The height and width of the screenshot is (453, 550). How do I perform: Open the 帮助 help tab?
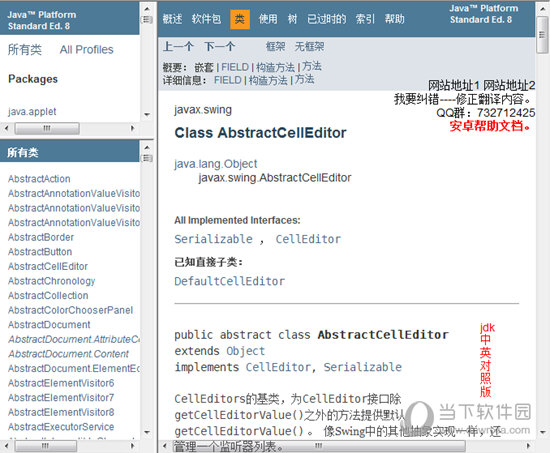[x=395, y=19]
